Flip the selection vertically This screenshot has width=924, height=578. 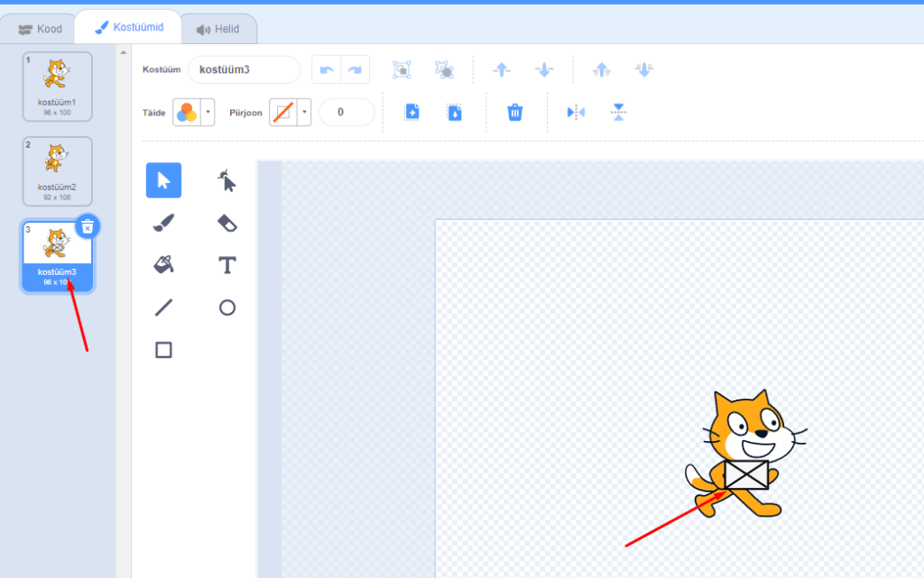pos(618,112)
